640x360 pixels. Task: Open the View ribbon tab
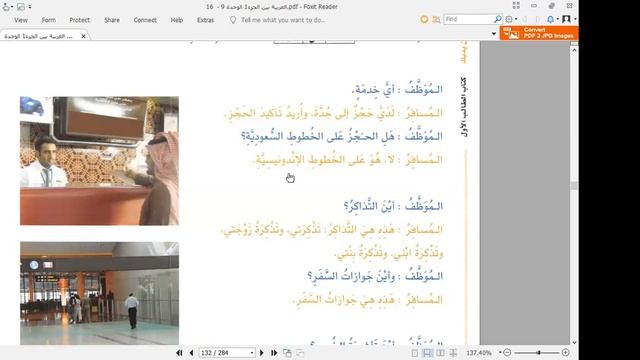[21, 20]
